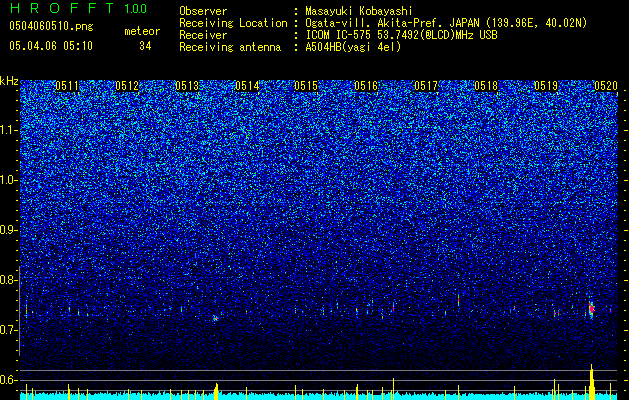This screenshot has height=400, width=629.
Task: Click the Observer field label
Action: pyautogui.click(x=203, y=11)
